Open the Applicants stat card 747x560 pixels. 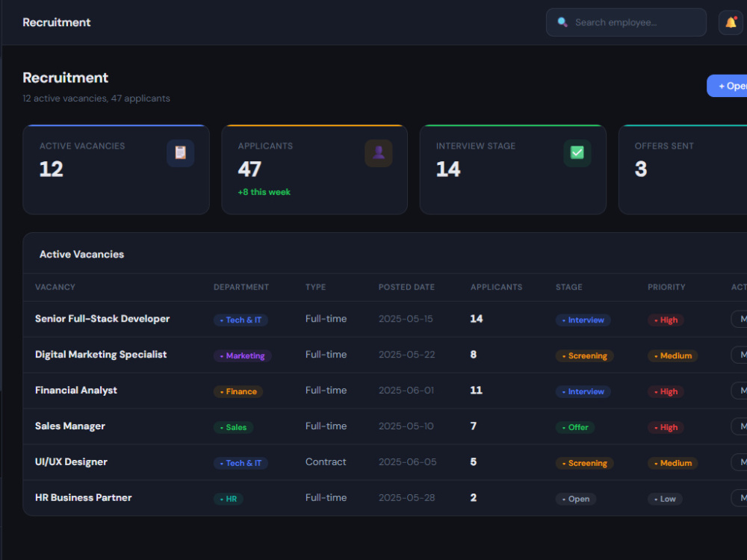point(314,169)
